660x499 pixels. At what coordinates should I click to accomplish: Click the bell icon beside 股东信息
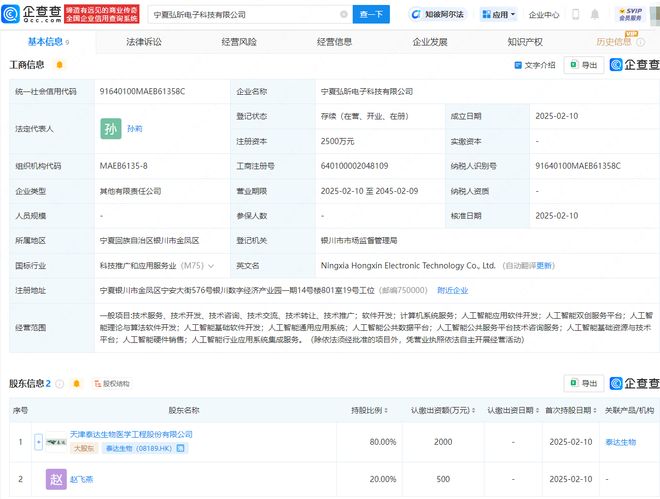[76, 384]
